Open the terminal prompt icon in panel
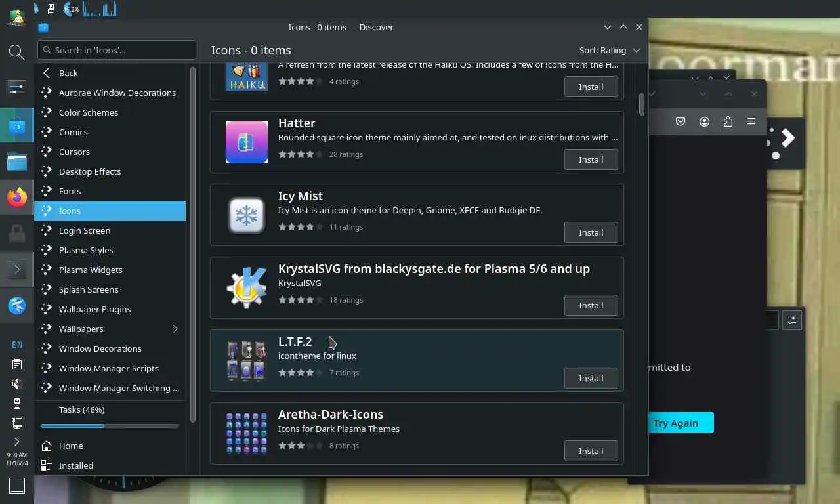Image resolution: width=840 pixels, height=504 pixels. tap(17, 269)
